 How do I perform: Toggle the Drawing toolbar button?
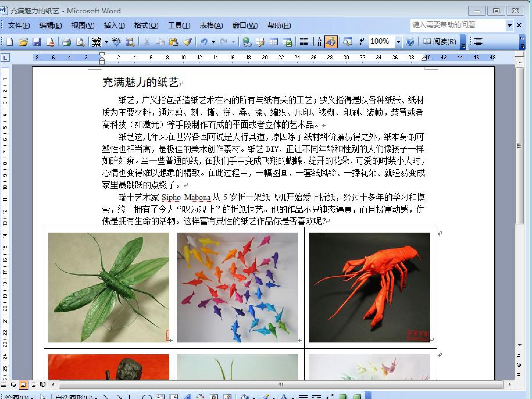pyautogui.click(x=331, y=42)
